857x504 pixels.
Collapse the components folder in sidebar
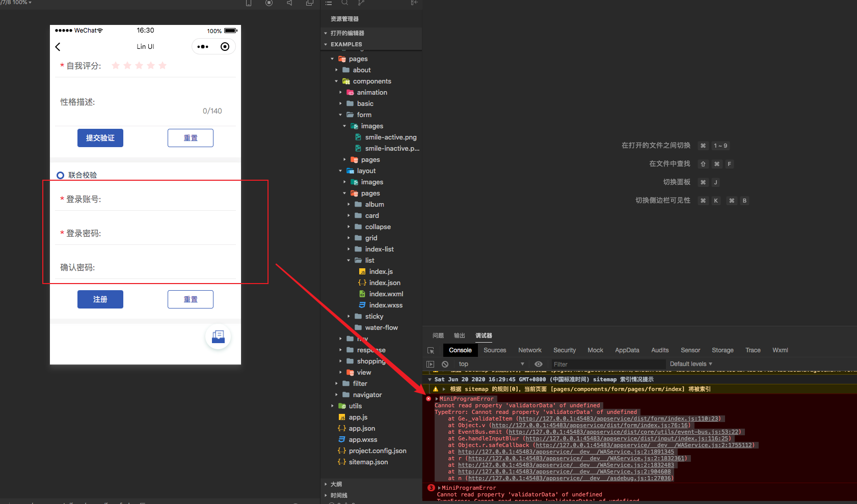[336, 81]
